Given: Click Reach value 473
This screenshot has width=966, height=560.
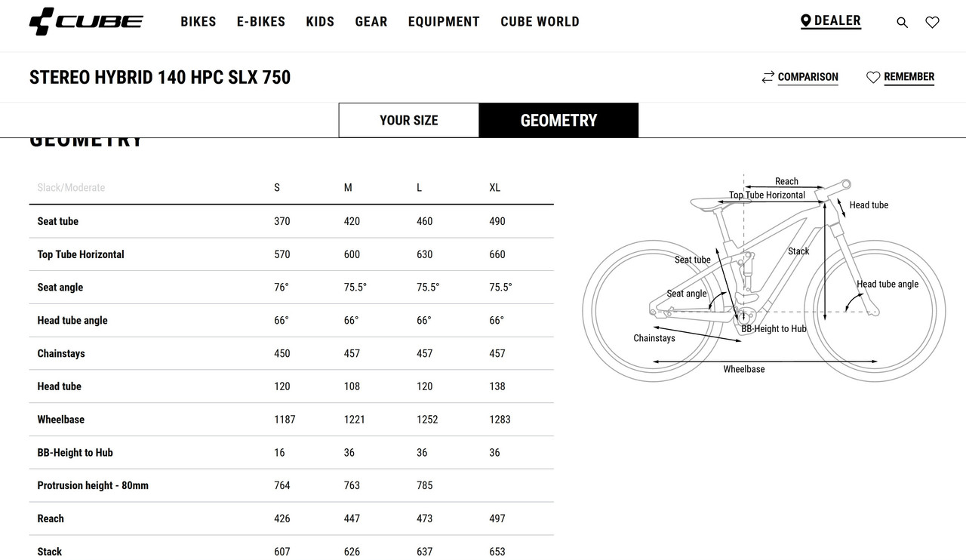Looking at the screenshot, I should pyautogui.click(x=425, y=518).
